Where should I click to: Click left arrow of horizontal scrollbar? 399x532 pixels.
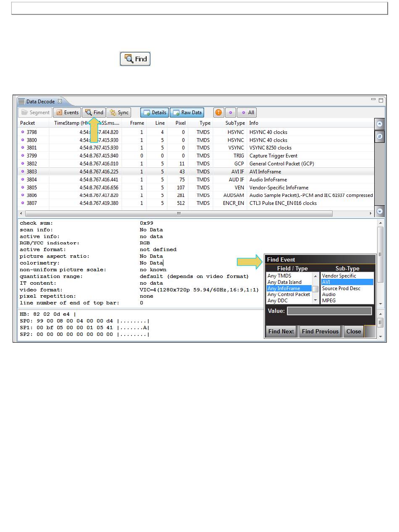tap(21, 213)
